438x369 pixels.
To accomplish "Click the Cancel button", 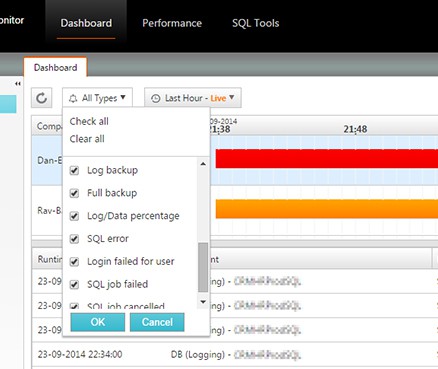I will pyautogui.click(x=157, y=322).
